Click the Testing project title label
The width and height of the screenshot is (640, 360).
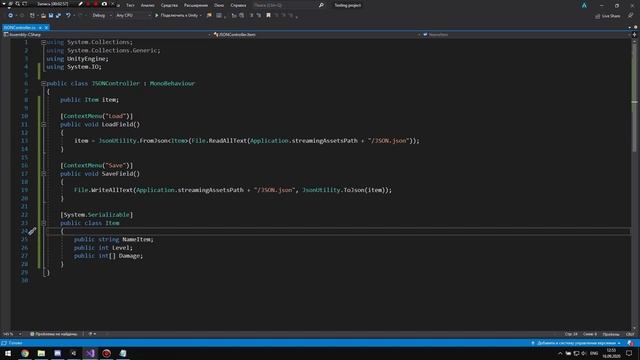[348, 5]
